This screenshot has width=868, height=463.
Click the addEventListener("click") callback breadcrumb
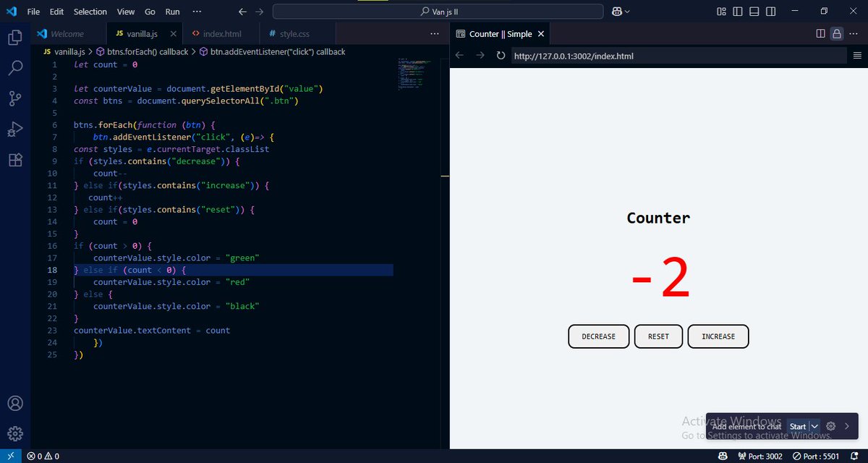(x=272, y=52)
